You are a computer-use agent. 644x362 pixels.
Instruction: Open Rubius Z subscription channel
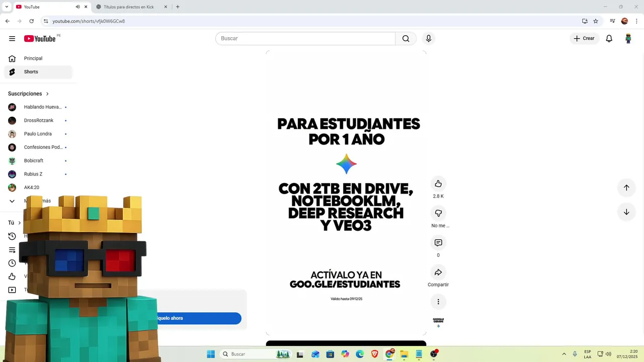pos(38,174)
